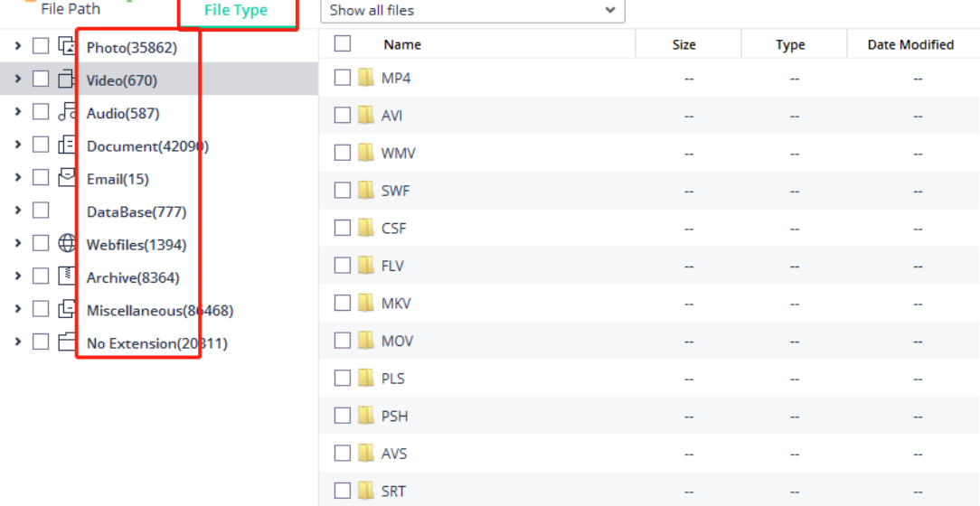Switch to the File Path tab

point(70,9)
